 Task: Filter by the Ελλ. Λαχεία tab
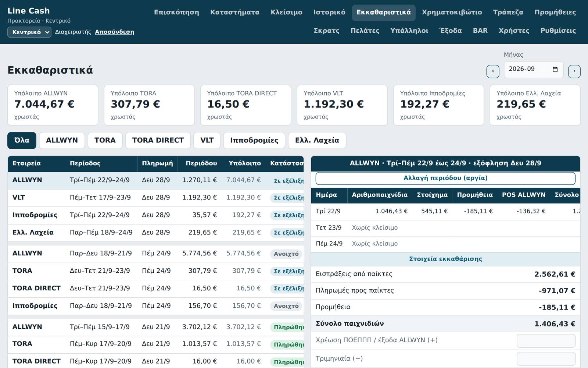pos(317,141)
